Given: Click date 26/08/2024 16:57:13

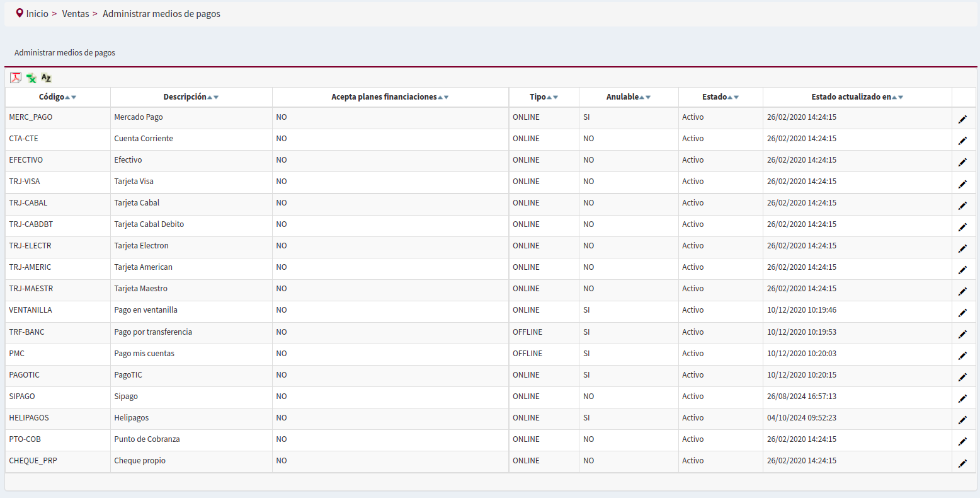Looking at the screenshot, I should coord(802,397).
